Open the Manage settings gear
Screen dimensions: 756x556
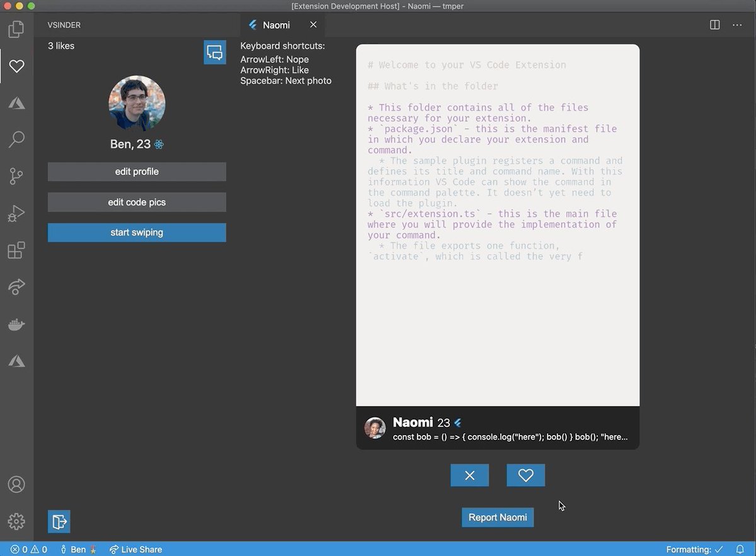16,521
